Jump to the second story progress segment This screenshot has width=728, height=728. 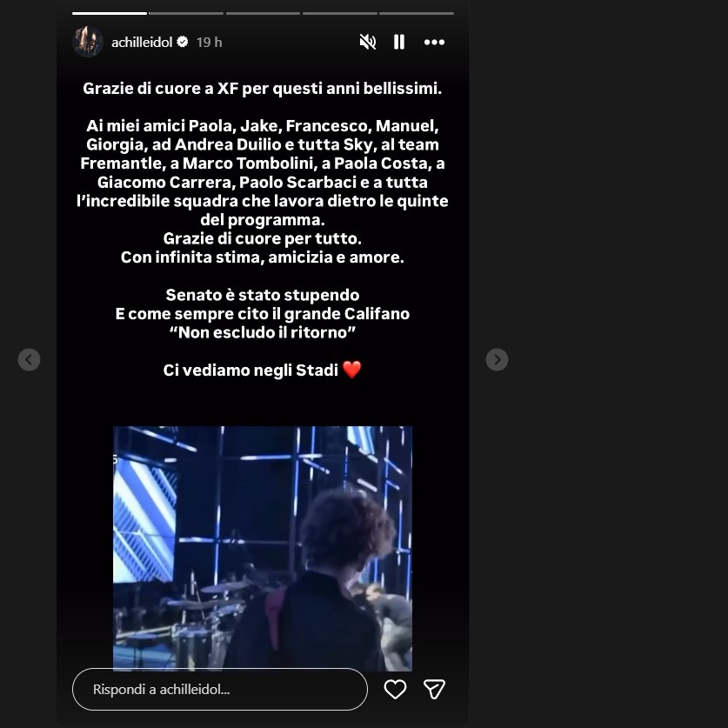186,13
